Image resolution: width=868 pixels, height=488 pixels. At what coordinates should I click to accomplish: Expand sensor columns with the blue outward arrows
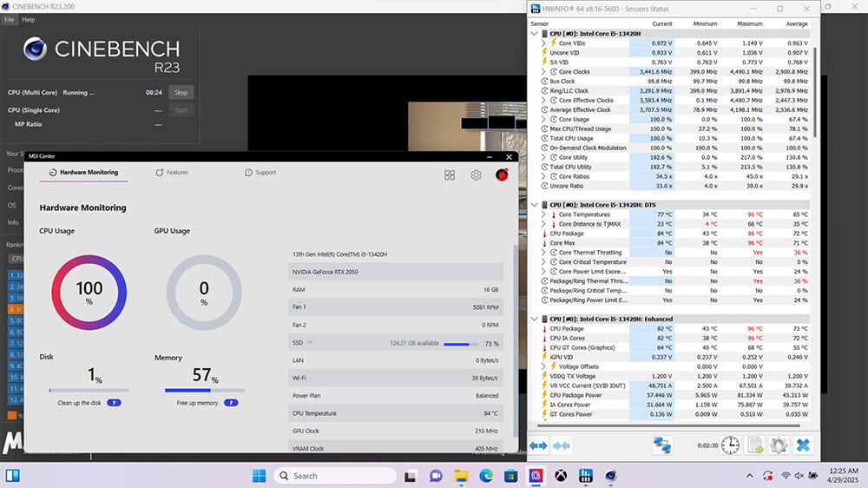click(x=538, y=445)
